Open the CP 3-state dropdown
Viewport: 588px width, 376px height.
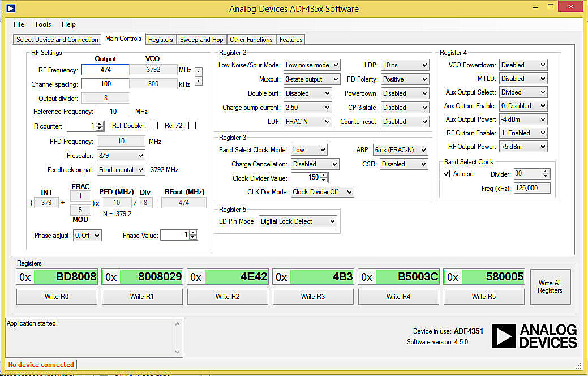pos(405,108)
